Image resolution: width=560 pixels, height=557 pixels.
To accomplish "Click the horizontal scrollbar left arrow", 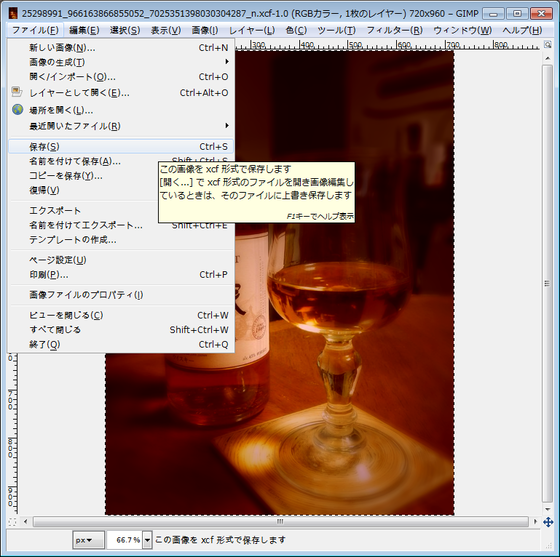I will coord(25,522).
